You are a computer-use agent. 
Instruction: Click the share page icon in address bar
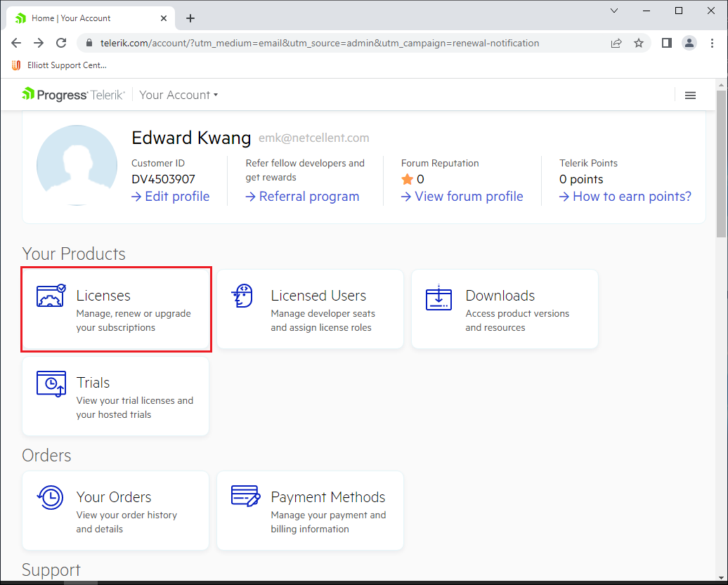click(x=616, y=43)
